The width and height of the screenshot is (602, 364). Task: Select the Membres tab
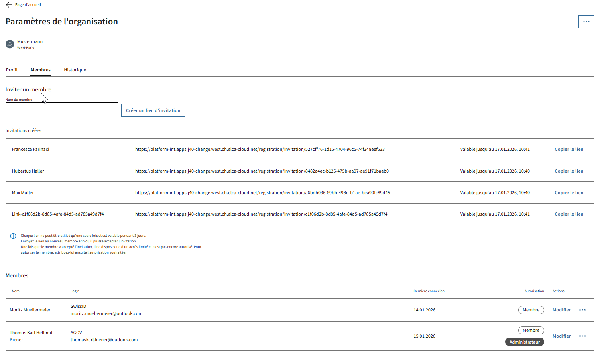41,70
